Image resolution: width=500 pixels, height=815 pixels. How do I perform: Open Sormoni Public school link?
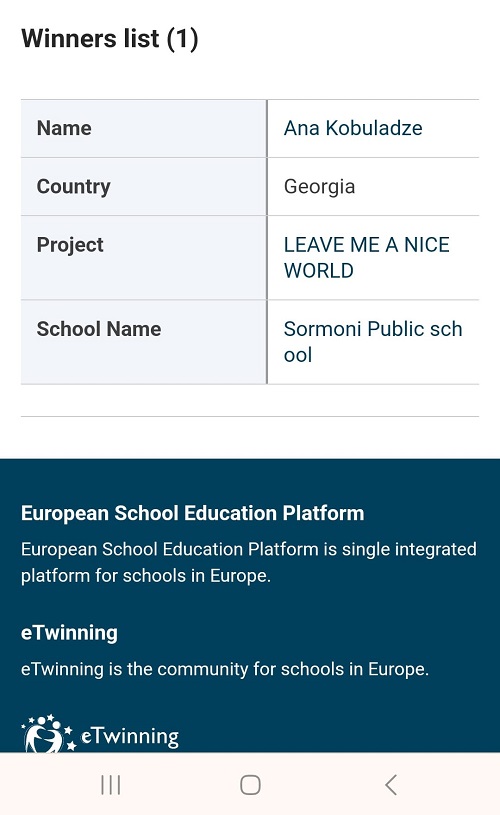pyautogui.click(x=373, y=342)
